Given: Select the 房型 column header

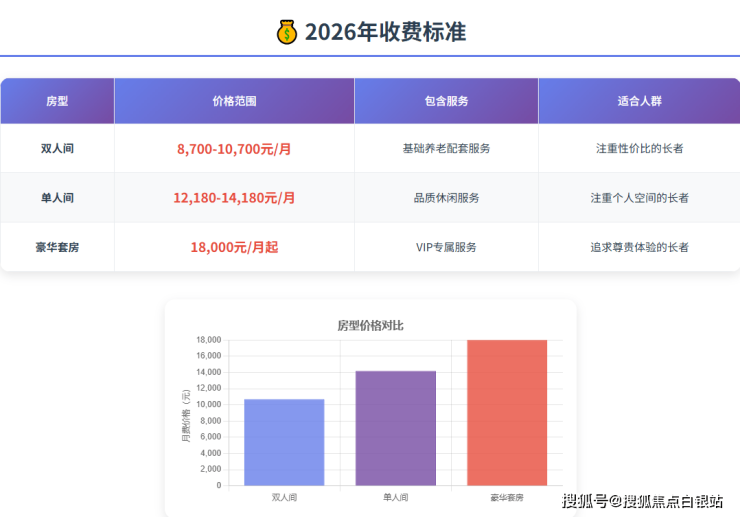Looking at the screenshot, I should pyautogui.click(x=58, y=101).
